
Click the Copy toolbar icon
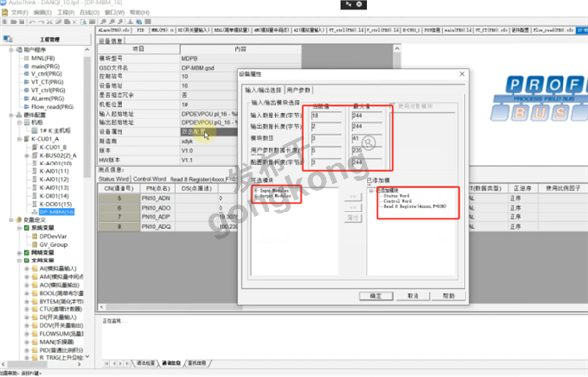tap(58, 22)
